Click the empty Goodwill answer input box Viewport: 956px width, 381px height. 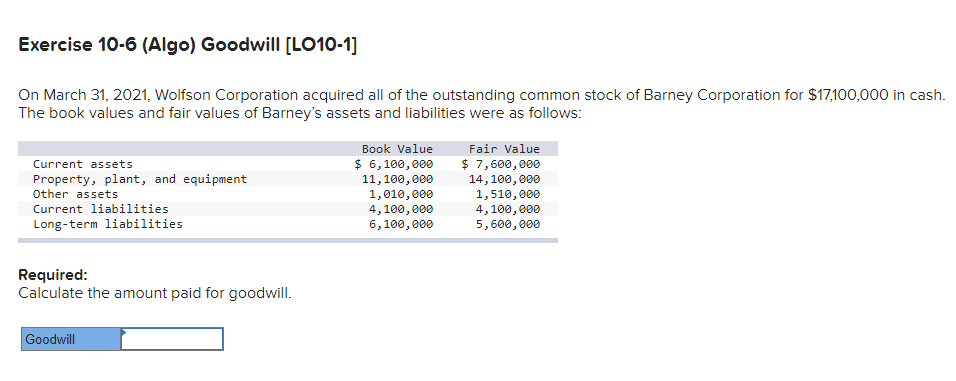point(172,339)
